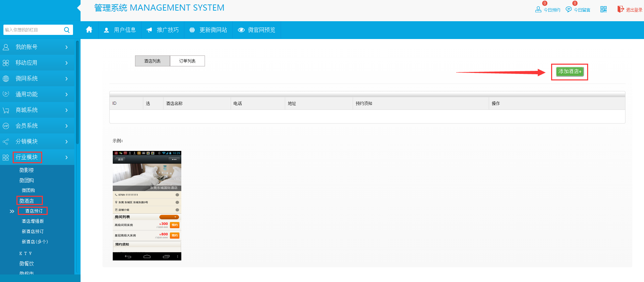Screen dimensions: 644x282
Task: Focus the sidebar search input field
Action: [x=33, y=30]
